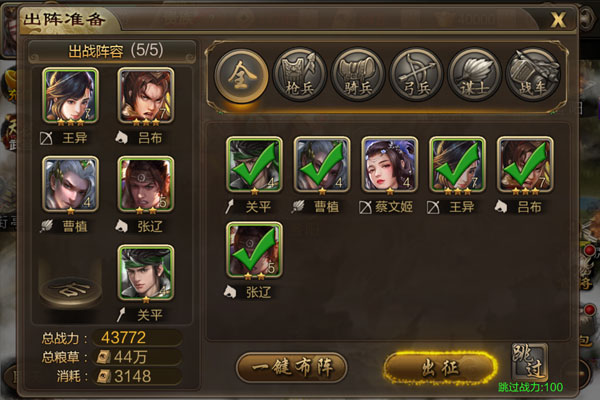Uncheck 张辽 in the hero roster
600x400 pixels.
coord(254,250)
